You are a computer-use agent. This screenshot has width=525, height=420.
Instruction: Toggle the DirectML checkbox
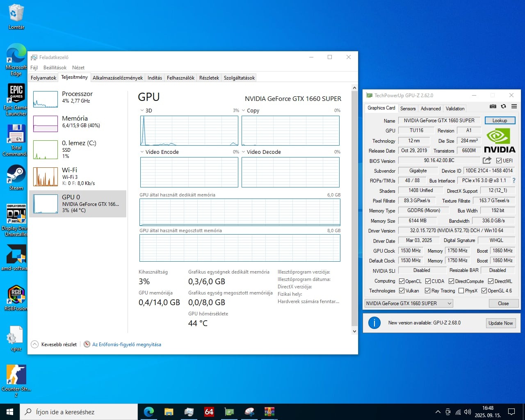point(491,281)
